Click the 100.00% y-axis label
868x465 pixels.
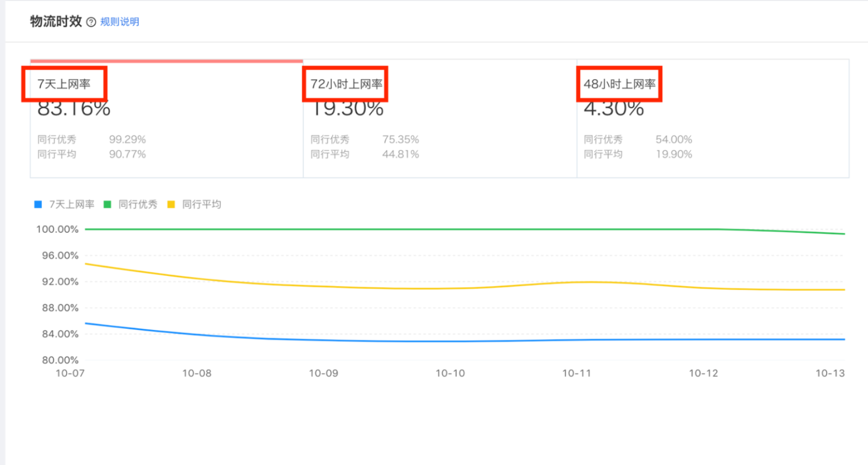(57, 229)
